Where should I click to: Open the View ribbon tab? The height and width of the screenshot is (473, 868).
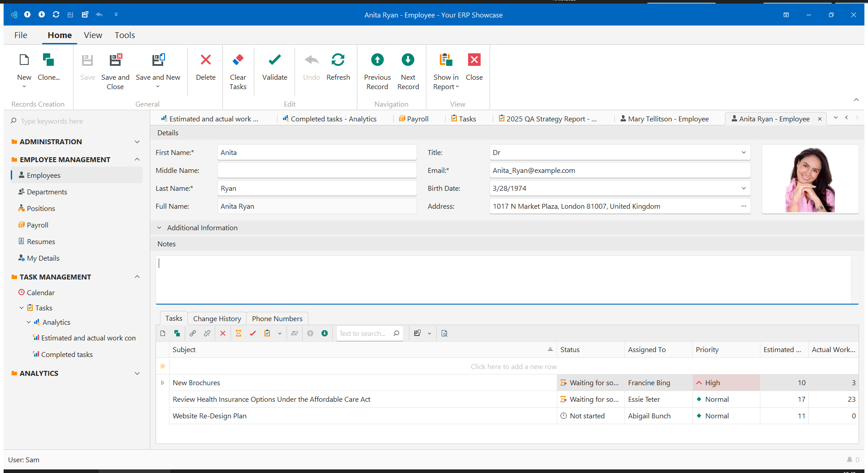point(93,35)
